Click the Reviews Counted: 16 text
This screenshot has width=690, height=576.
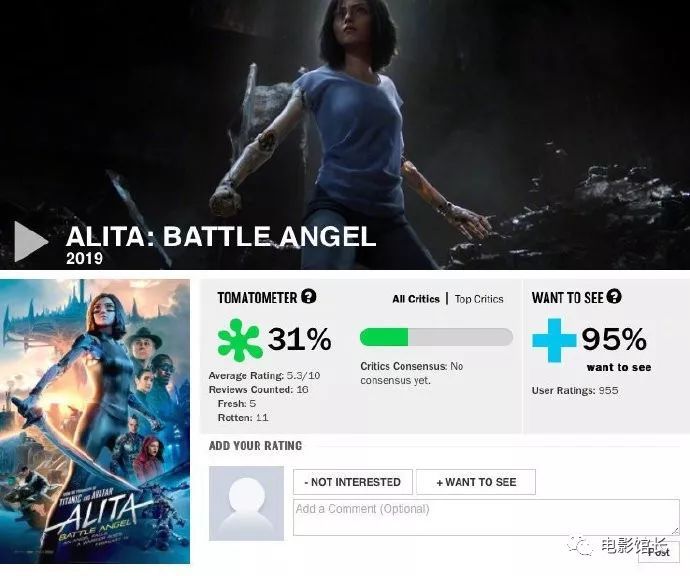(x=258, y=389)
